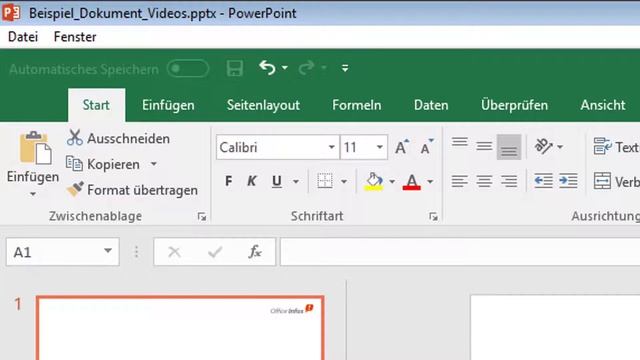Increase font size with the large A
Screen dimensions: 640x360
tap(402, 147)
